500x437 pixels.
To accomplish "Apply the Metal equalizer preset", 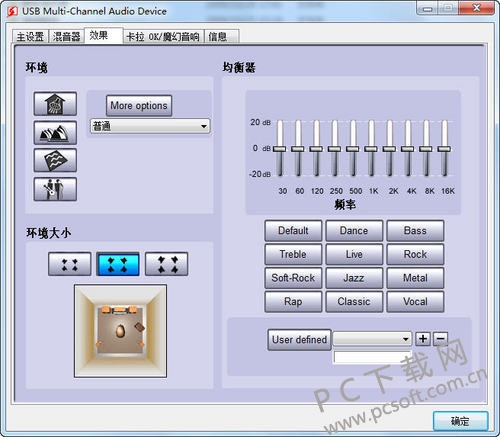I will 415,278.
